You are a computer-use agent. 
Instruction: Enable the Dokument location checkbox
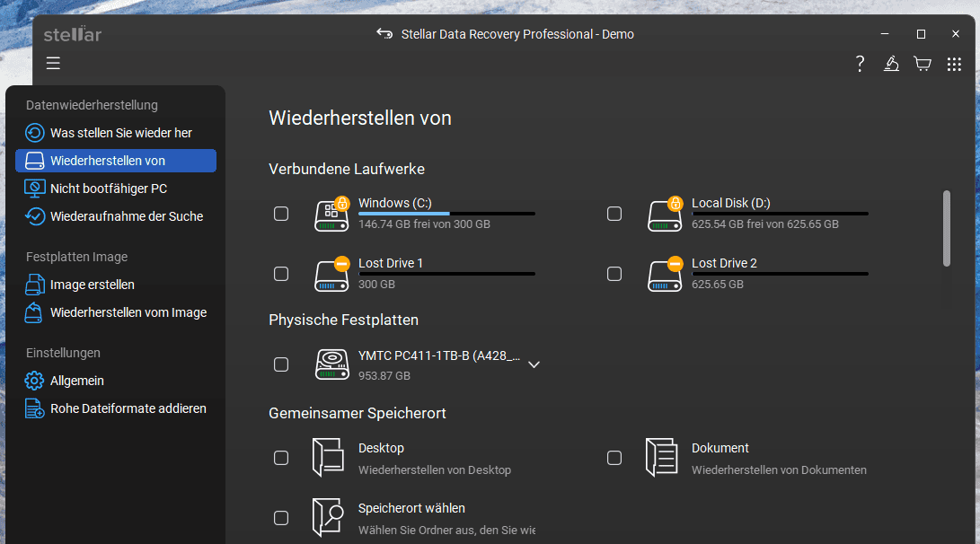[614, 458]
